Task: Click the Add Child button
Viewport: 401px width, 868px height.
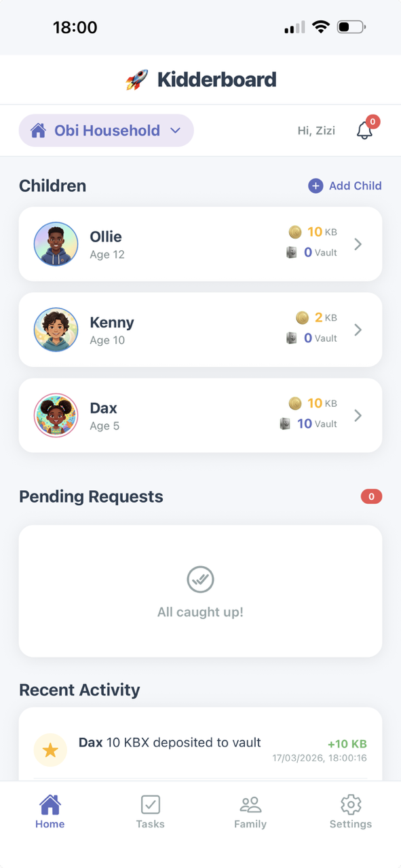Action: coord(345,185)
